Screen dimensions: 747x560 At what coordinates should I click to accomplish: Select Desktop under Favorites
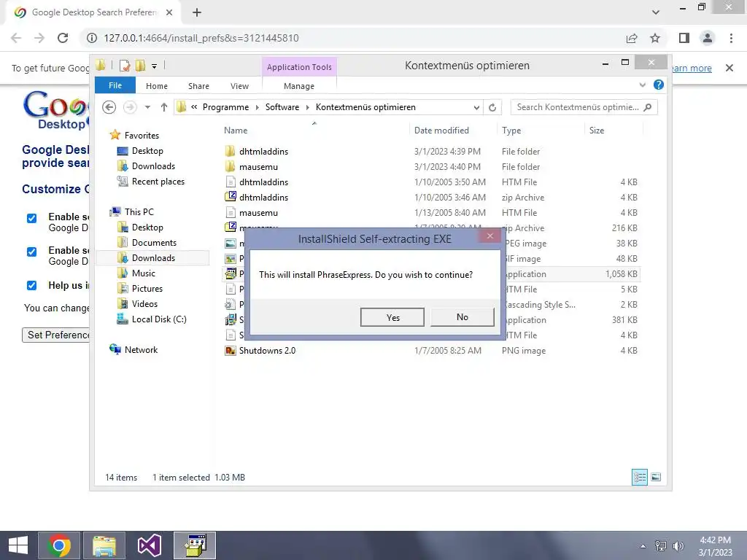tap(147, 151)
